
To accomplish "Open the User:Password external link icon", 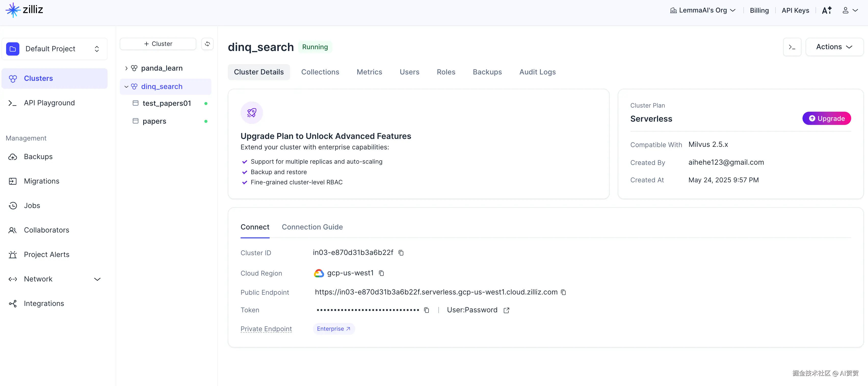I will click(x=506, y=310).
